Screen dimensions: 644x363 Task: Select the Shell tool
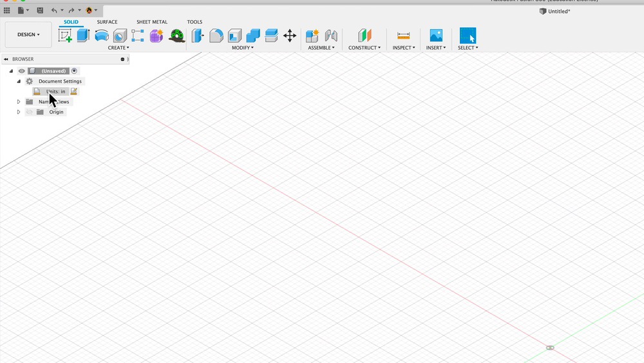[234, 35]
